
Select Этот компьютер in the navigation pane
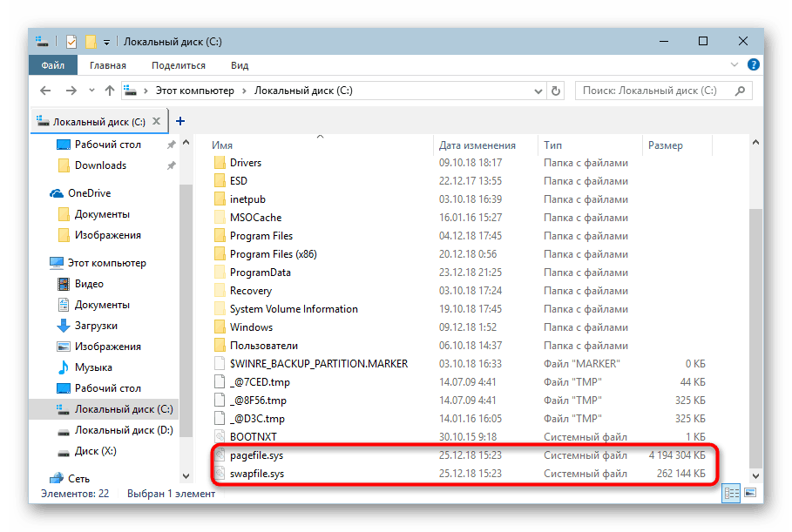106,263
